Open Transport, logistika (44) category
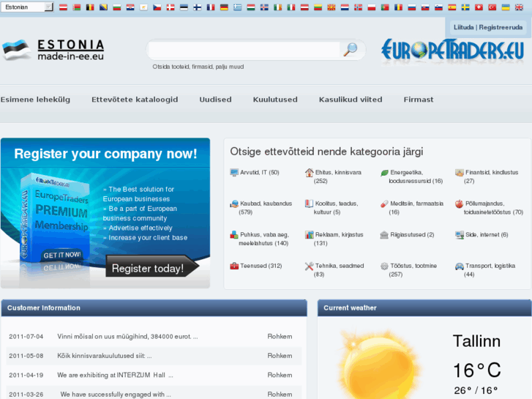The image size is (532, 399). tap(490, 270)
